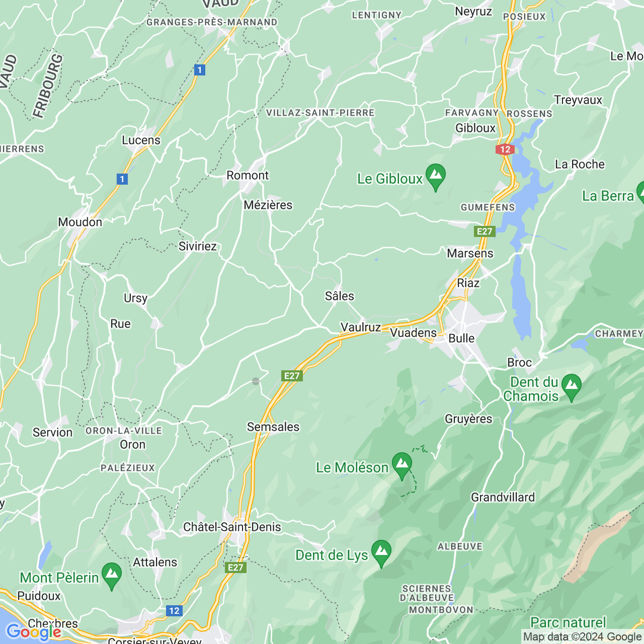Image resolution: width=644 pixels, height=644 pixels.
Task: Select the Châtel-Saint-Denis label
Action: click(x=232, y=527)
